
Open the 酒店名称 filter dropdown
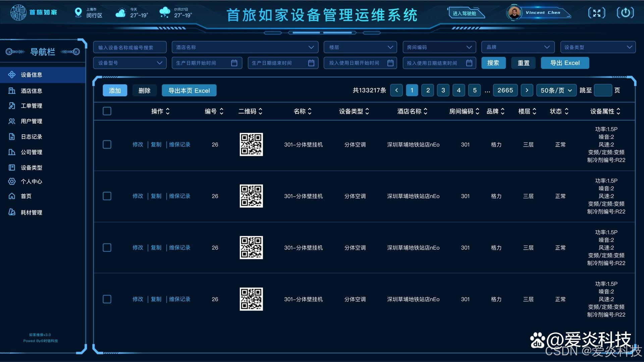245,47
